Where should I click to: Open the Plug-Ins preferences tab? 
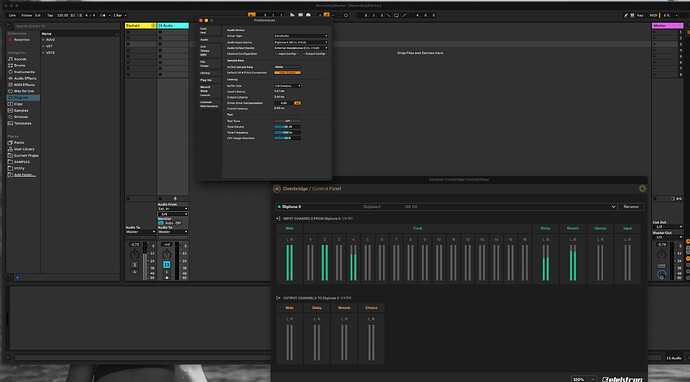[209, 81]
